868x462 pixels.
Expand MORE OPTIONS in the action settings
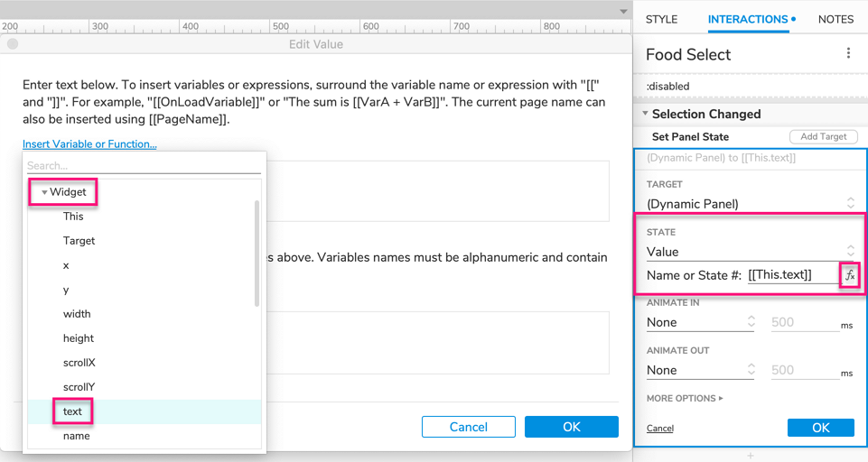685,398
